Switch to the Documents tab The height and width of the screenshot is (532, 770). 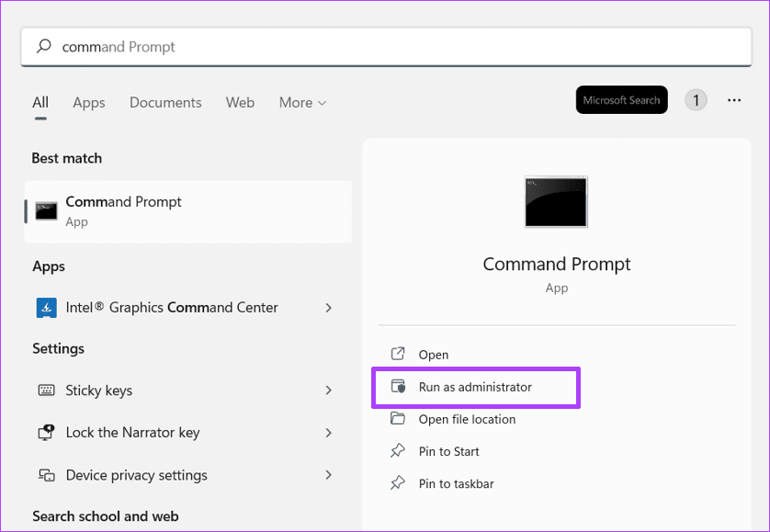click(165, 102)
